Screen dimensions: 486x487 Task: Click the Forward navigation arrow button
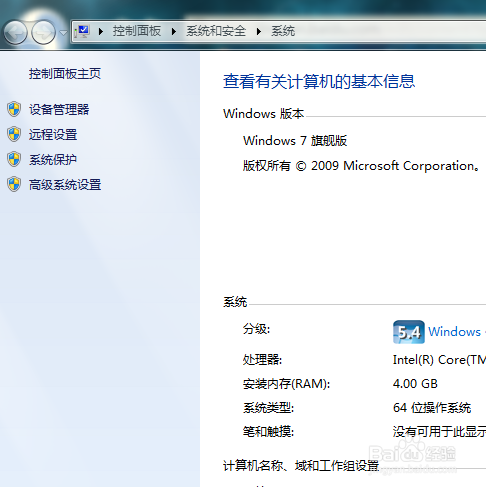[x=43, y=32]
